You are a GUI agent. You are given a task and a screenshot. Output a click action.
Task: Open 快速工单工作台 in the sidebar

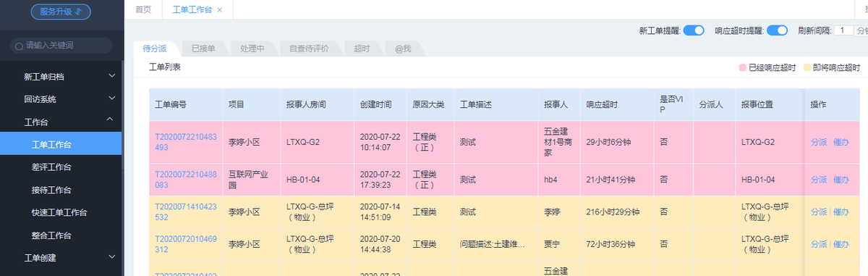click(61, 212)
